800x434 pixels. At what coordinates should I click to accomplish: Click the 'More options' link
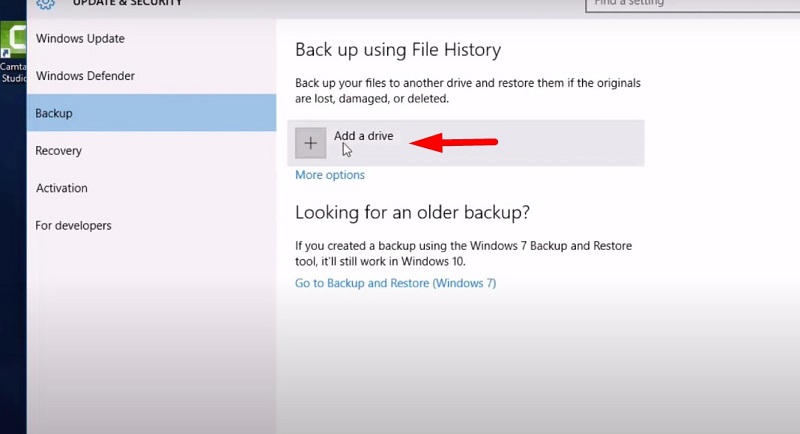[x=330, y=175]
